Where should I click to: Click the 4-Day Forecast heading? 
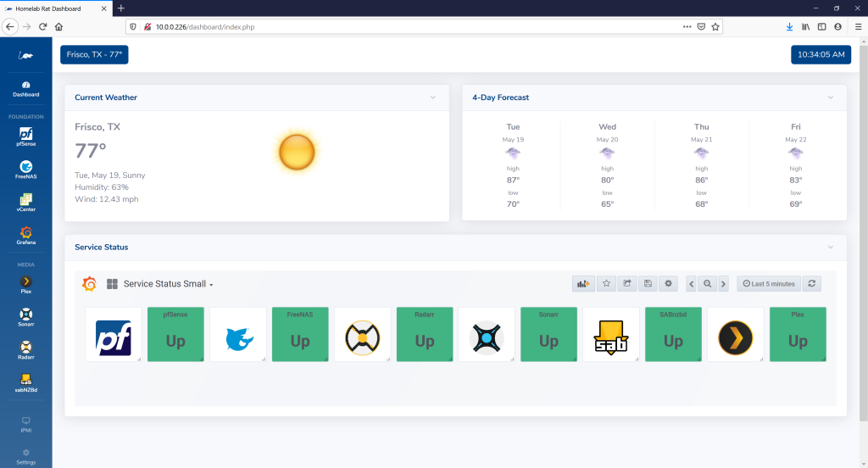click(x=500, y=97)
